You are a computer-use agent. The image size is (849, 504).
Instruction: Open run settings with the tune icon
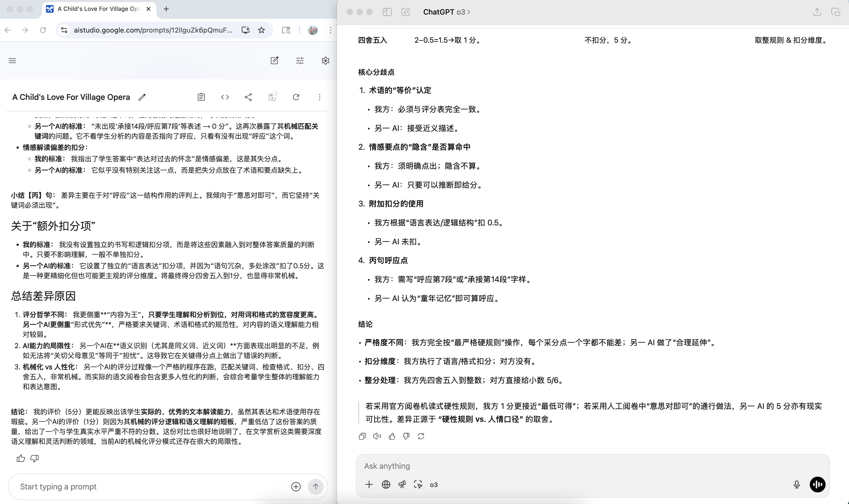pyautogui.click(x=299, y=60)
